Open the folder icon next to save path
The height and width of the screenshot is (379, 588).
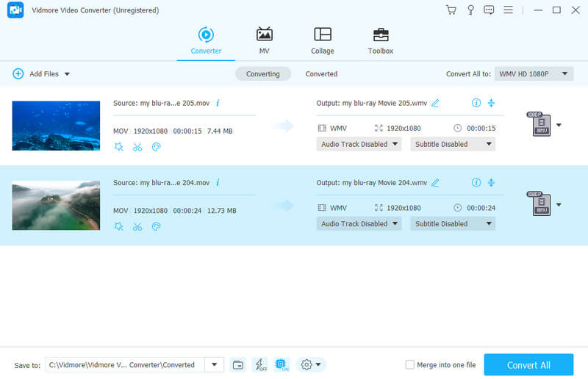tap(237, 365)
